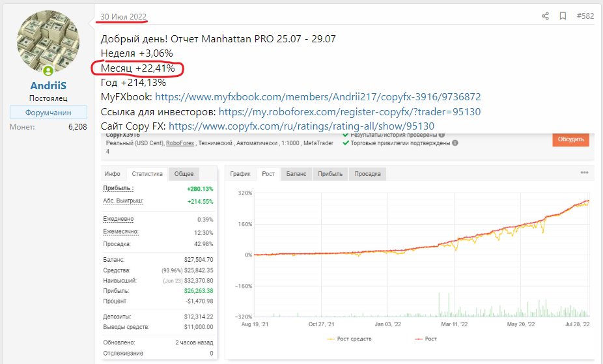This screenshot has height=364, width=603.
Task: Switch chart to the График tab
Action: pyautogui.click(x=240, y=174)
